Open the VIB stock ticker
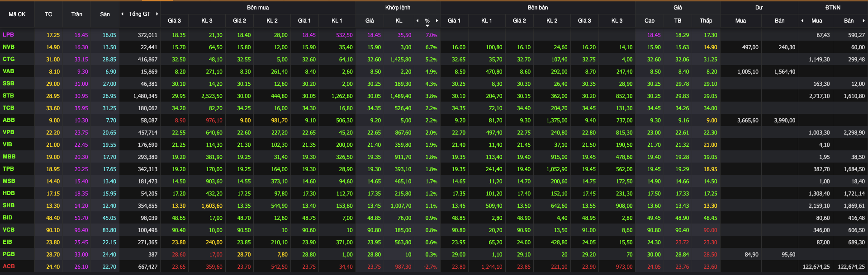This screenshot has height=275, width=868. (7, 144)
